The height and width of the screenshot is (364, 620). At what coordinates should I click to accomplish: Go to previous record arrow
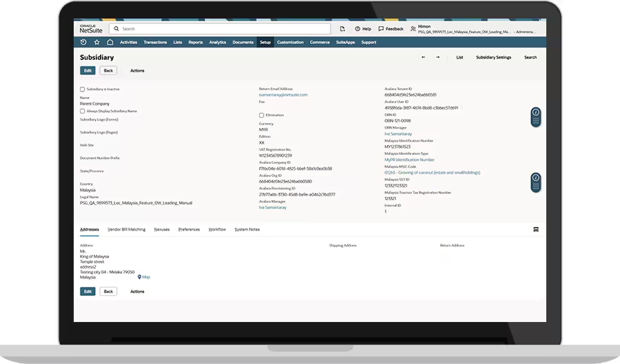pos(424,57)
